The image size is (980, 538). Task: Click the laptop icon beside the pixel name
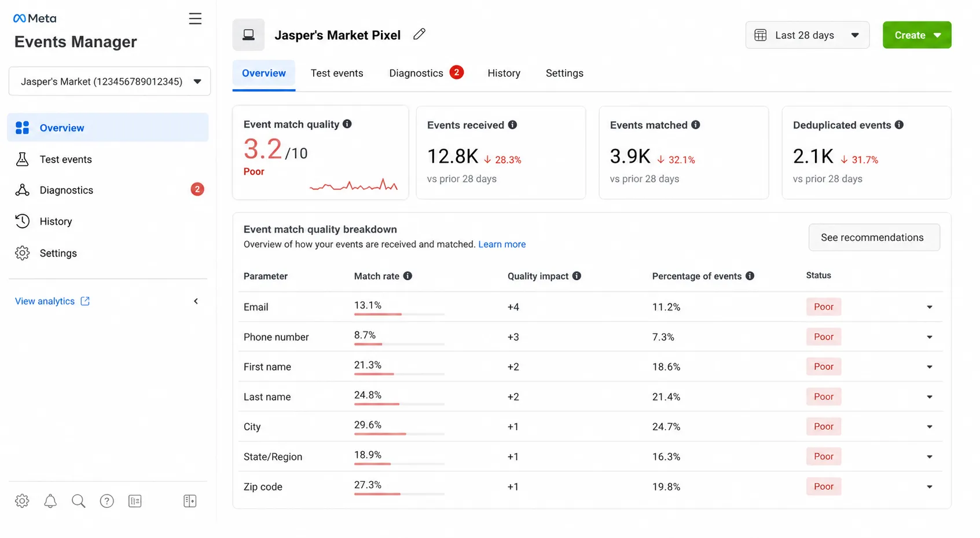coord(248,35)
